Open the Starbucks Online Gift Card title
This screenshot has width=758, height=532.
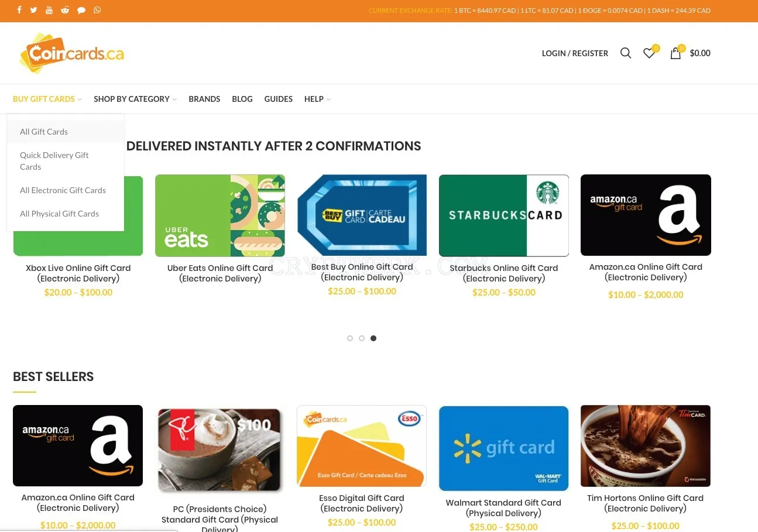tap(504, 273)
